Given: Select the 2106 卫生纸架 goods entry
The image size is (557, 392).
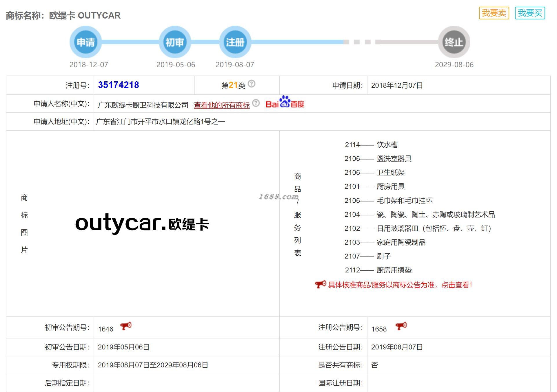Looking at the screenshot, I should [x=374, y=173].
